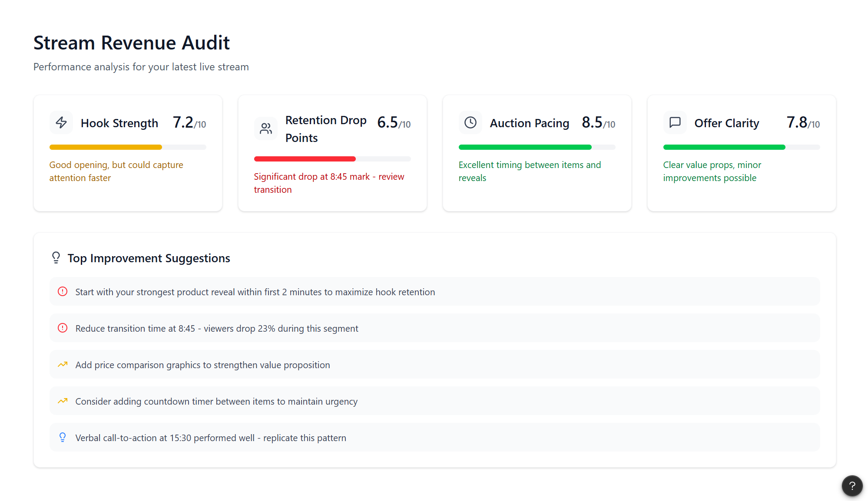Click the speech bubble icon on Offer Clarity card
The height and width of the screenshot is (501, 868).
675,123
